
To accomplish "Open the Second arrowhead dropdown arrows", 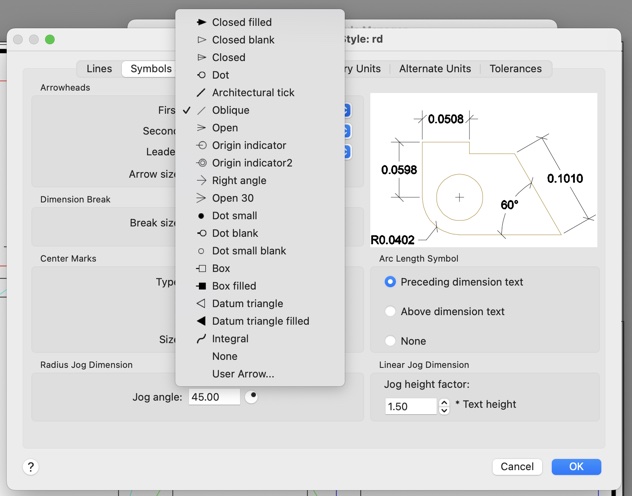I will (347, 131).
